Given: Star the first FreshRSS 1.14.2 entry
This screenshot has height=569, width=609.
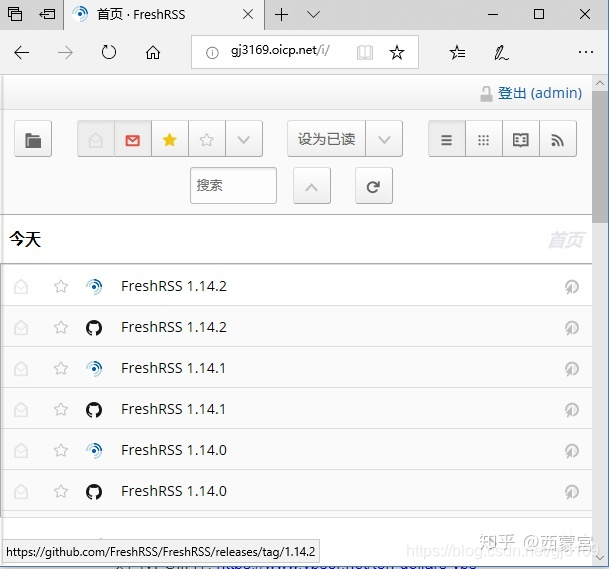Looking at the screenshot, I should (x=61, y=287).
